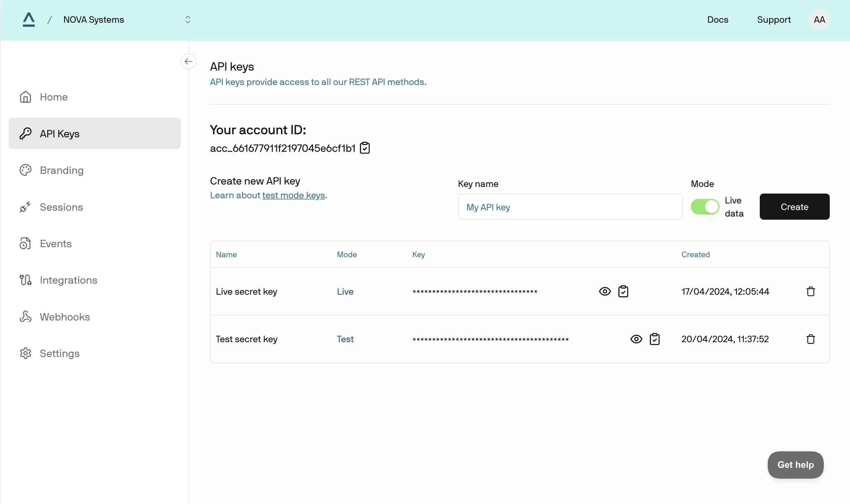Toggle the Live data mode switch

click(705, 207)
